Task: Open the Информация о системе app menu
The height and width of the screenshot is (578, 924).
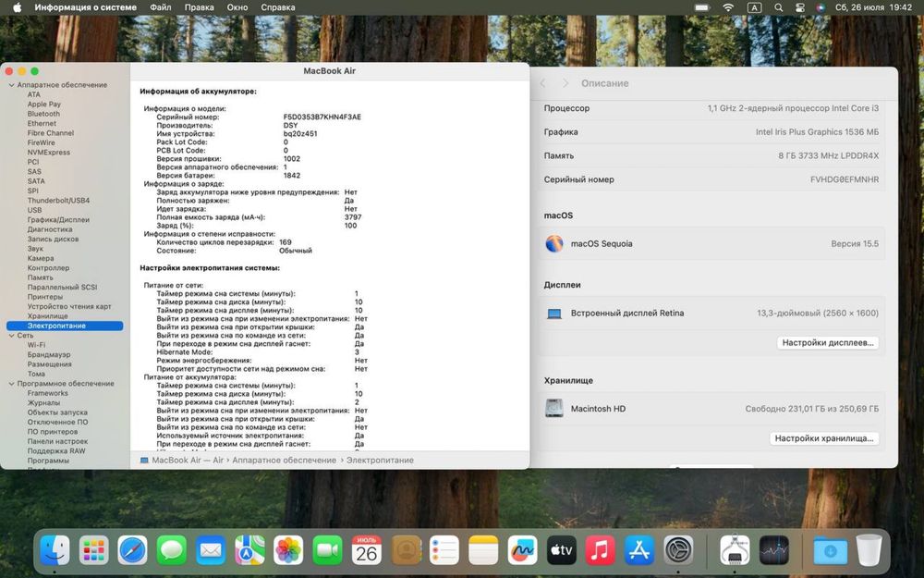Action: (x=85, y=7)
